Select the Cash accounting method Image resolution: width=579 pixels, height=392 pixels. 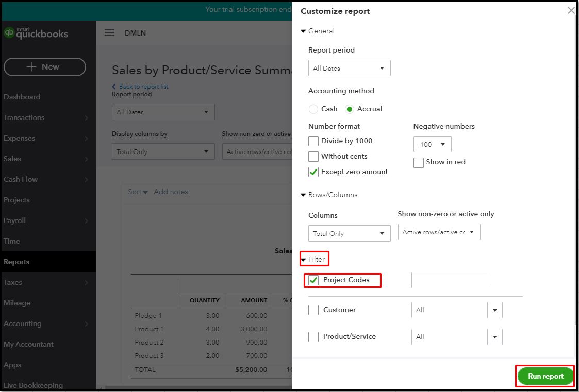pos(313,109)
